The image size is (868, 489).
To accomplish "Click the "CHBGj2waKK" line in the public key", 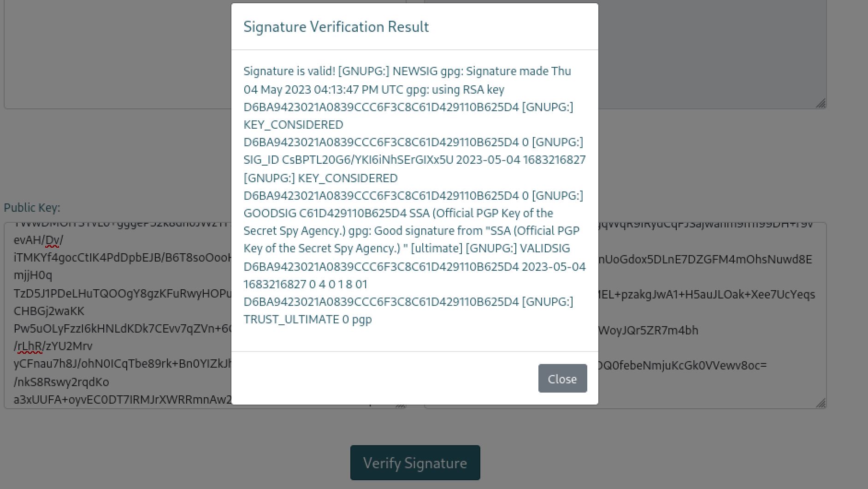I will tap(49, 311).
